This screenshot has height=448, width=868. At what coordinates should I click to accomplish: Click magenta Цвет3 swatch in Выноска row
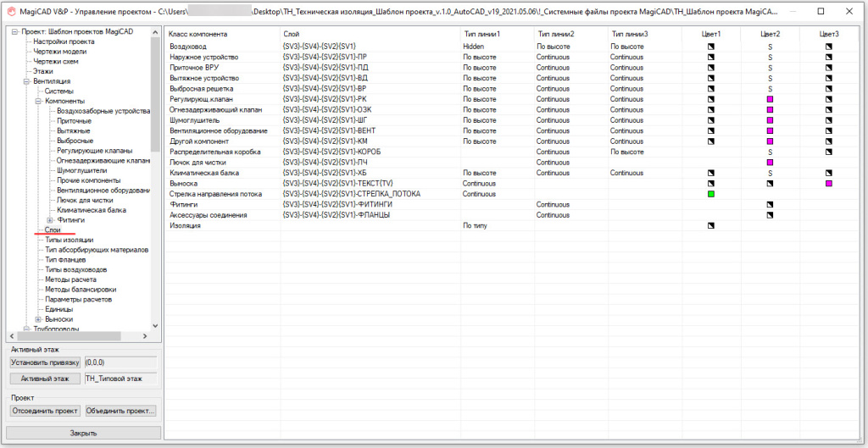click(x=829, y=183)
